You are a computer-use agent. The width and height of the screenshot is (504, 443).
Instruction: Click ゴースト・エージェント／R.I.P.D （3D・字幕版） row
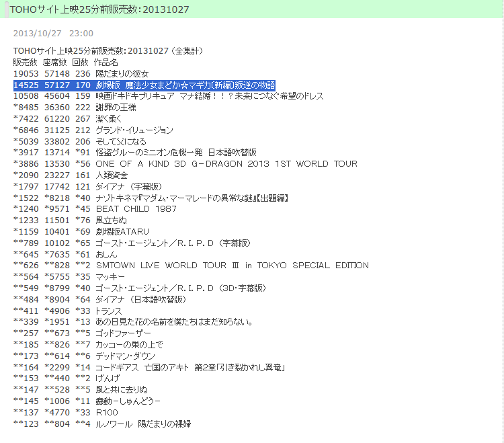pos(140,288)
